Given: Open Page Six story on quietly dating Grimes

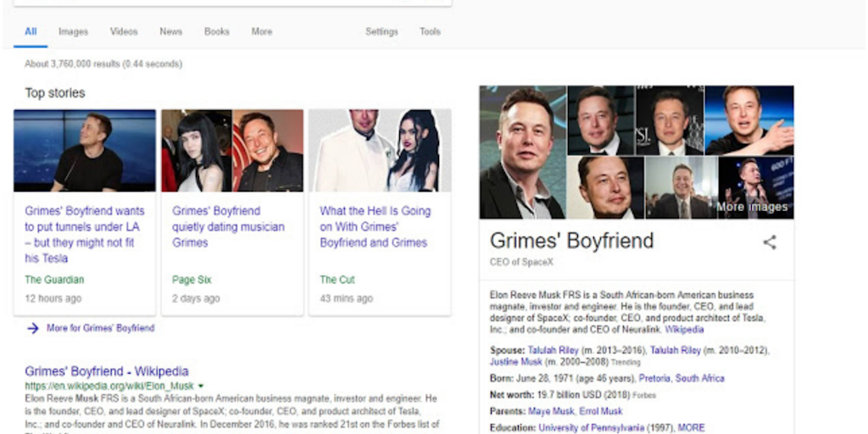Looking at the screenshot, I should pos(228,227).
